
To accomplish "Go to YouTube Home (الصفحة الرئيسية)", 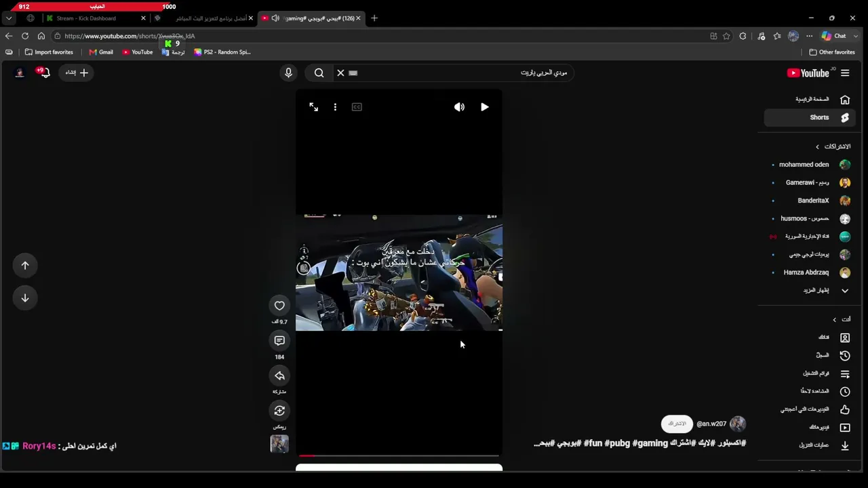I will point(810,100).
